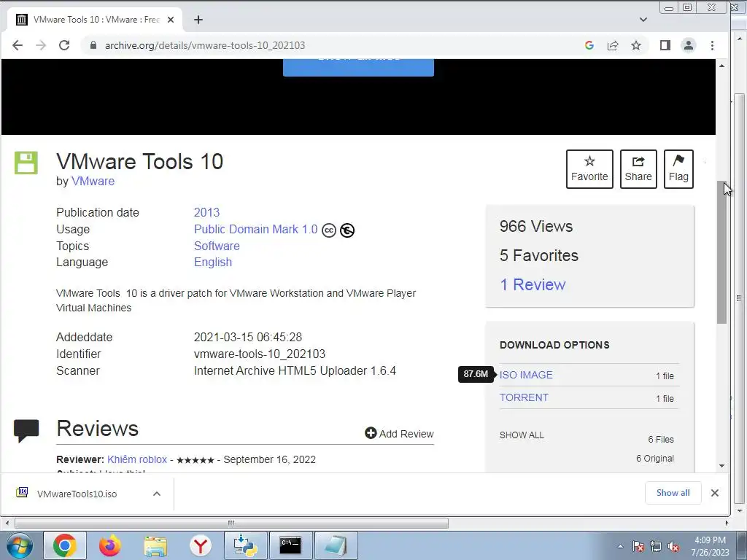Open the Chrome three-dot menu
This screenshot has height=560, width=747.
[x=712, y=45]
